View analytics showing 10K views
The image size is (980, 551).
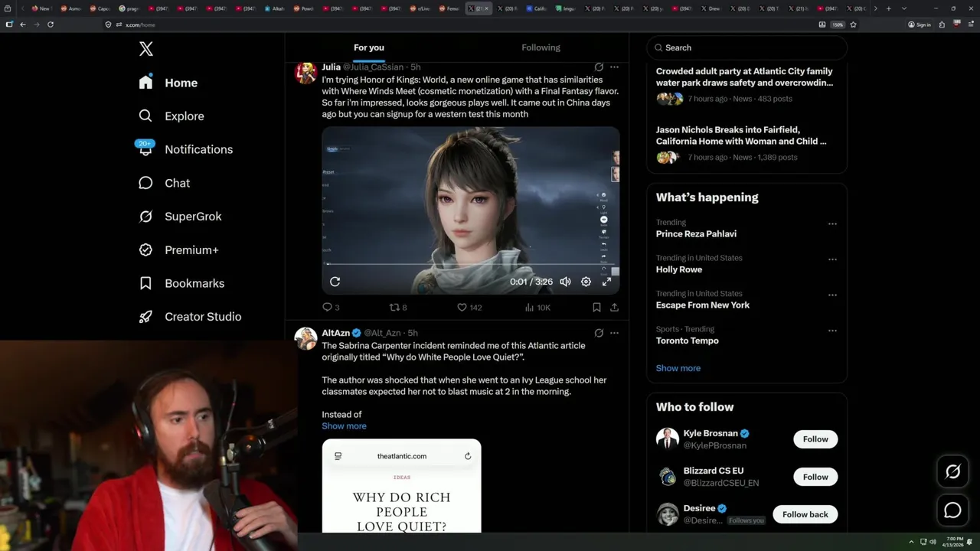[537, 308]
